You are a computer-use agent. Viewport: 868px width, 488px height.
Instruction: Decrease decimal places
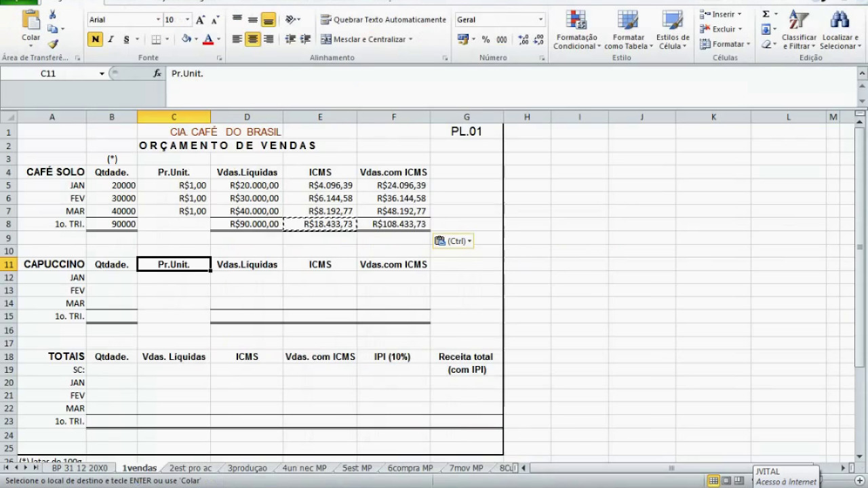(538, 39)
